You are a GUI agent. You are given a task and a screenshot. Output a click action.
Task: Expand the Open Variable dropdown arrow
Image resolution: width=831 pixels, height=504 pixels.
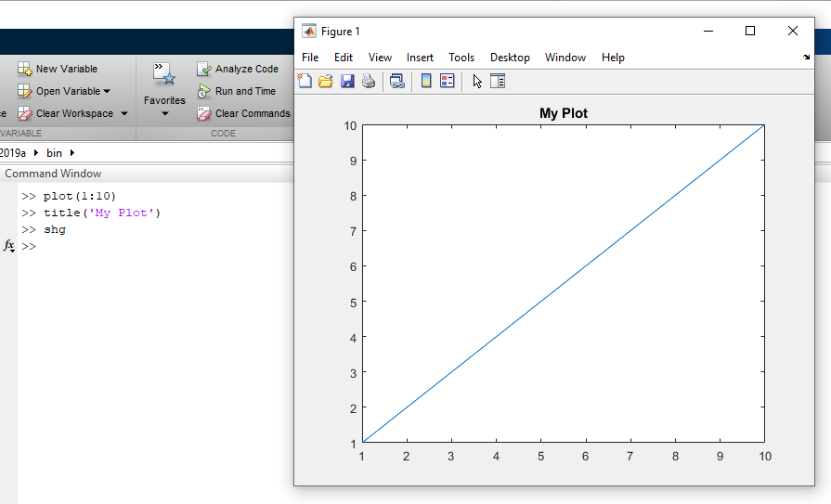coord(107,91)
